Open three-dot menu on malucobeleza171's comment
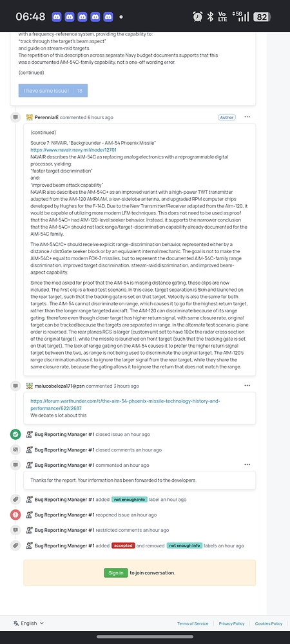 pos(247,386)
